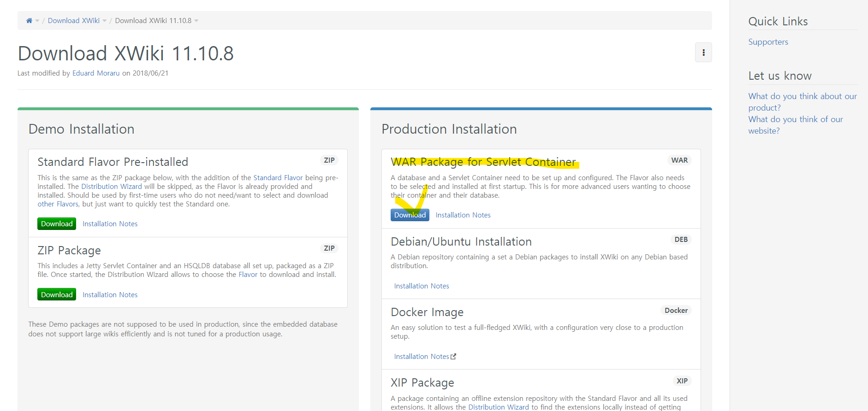
Task: Open the Distribution Wizard link in Standard Flavor text
Action: tap(112, 187)
